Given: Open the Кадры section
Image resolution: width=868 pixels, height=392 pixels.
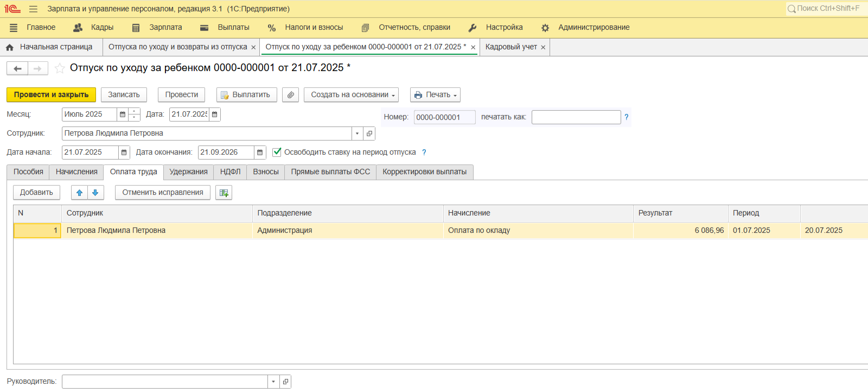Looking at the screenshot, I should coord(93,28).
